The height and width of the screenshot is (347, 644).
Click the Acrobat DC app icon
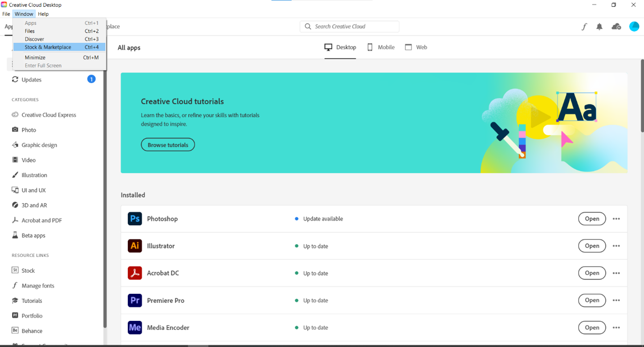pyautogui.click(x=135, y=273)
